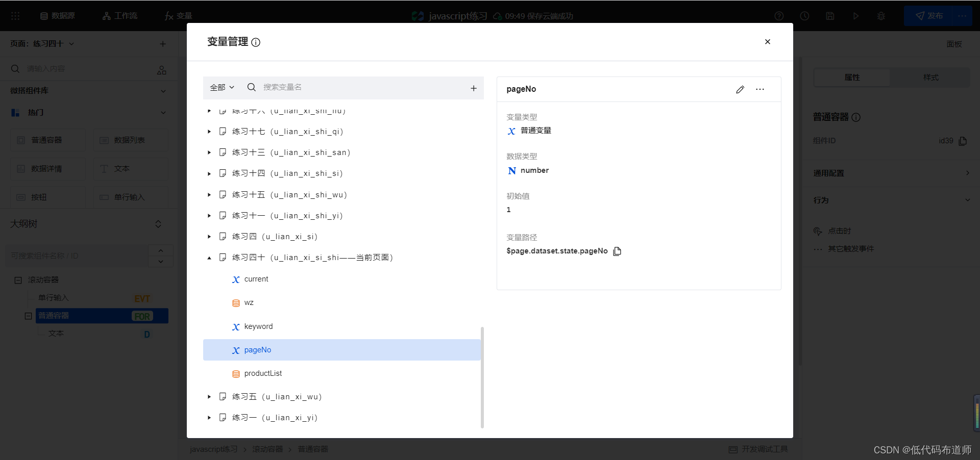This screenshot has height=460, width=980.
Task: Click the component hierarchy icon near search
Action: tap(162, 70)
